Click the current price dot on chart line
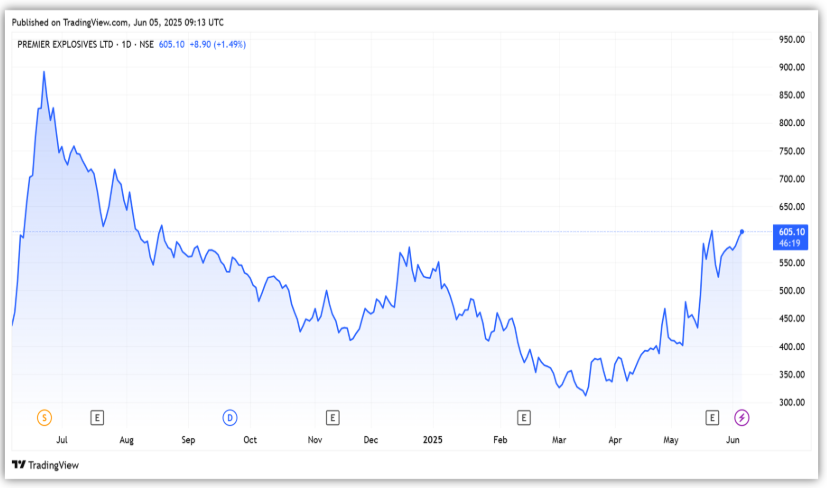 point(742,231)
